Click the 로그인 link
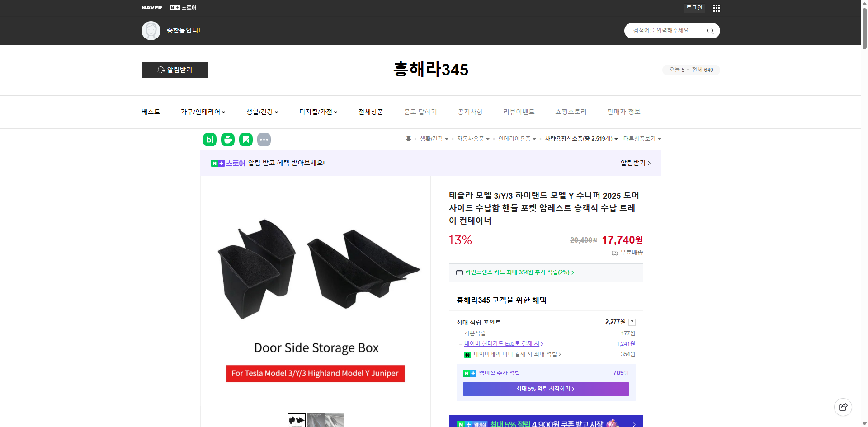868x427 pixels. click(694, 8)
